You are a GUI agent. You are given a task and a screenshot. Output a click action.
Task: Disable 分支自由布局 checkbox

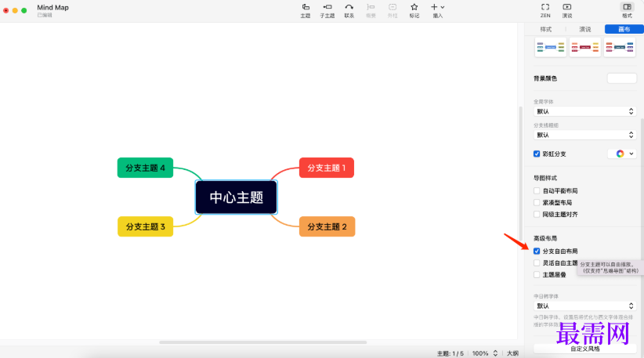pyautogui.click(x=537, y=251)
